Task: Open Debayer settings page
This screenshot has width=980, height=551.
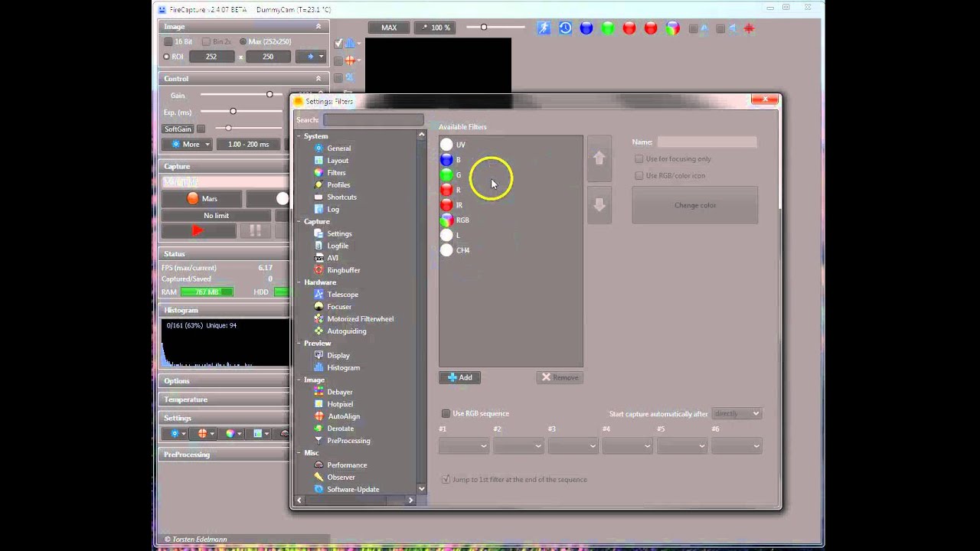Action: coord(333,392)
